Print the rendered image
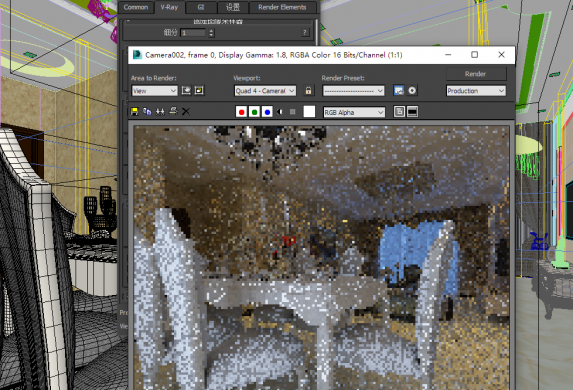573x390 pixels. 173,111
